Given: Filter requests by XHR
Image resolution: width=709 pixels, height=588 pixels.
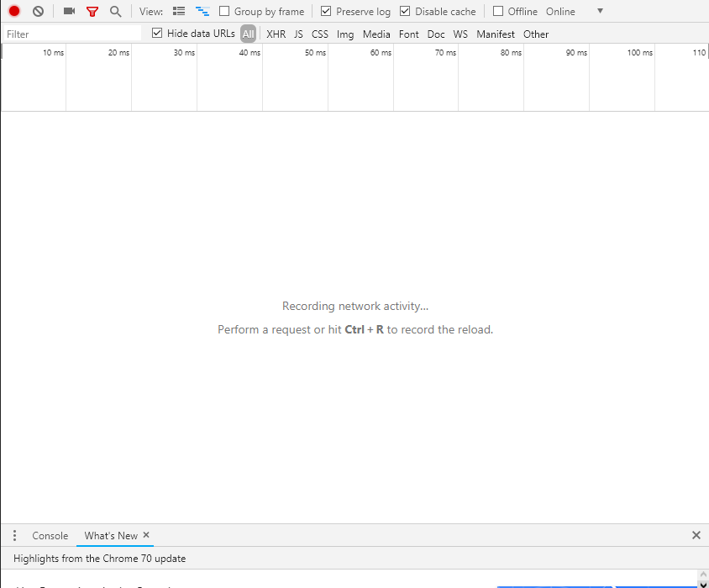Looking at the screenshot, I should click(276, 34).
